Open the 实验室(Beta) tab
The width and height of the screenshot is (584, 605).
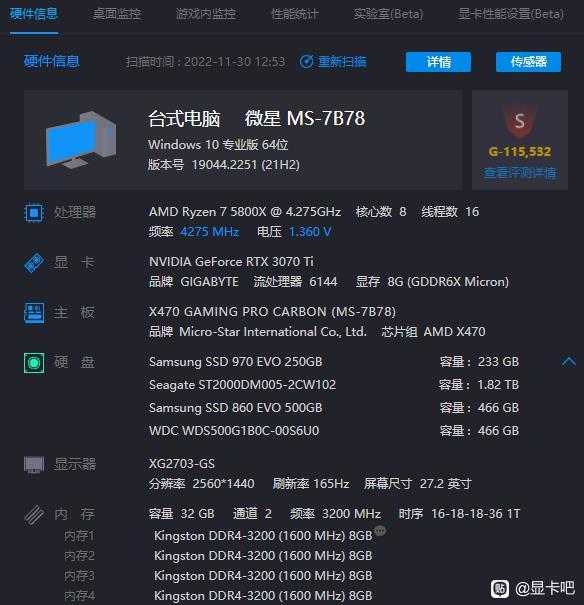[x=388, y=14]
